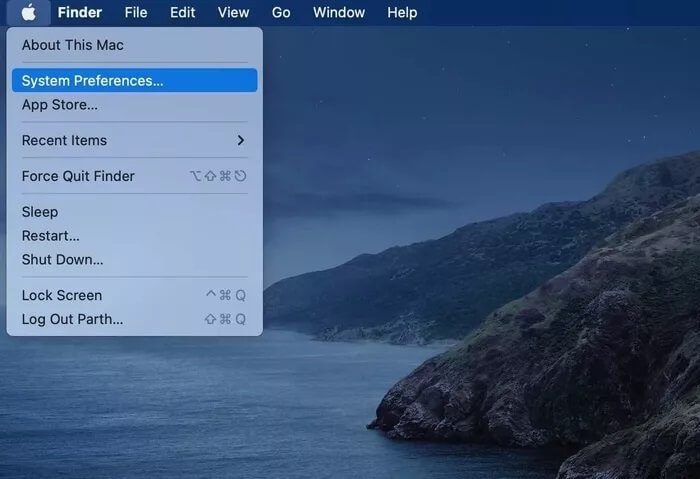This screenshot has width=700, height=479.
Task: Open System Preferences from Apple menu
Action: point(93,80)
